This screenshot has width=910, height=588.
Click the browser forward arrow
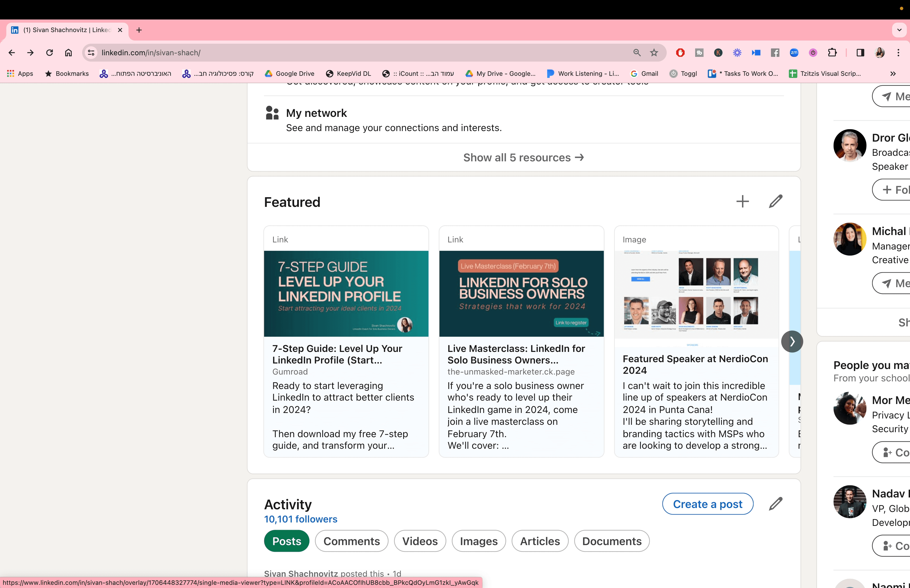click(31, 53)
